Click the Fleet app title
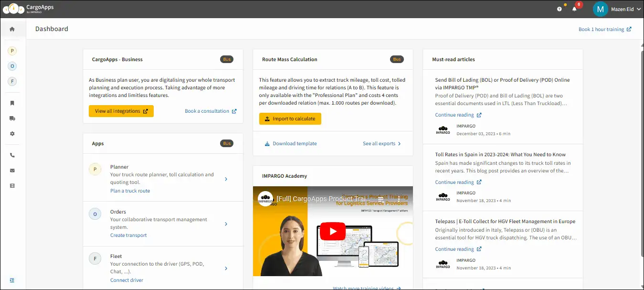644x290 pixels. pyautogui.click(x=116, y=256)
